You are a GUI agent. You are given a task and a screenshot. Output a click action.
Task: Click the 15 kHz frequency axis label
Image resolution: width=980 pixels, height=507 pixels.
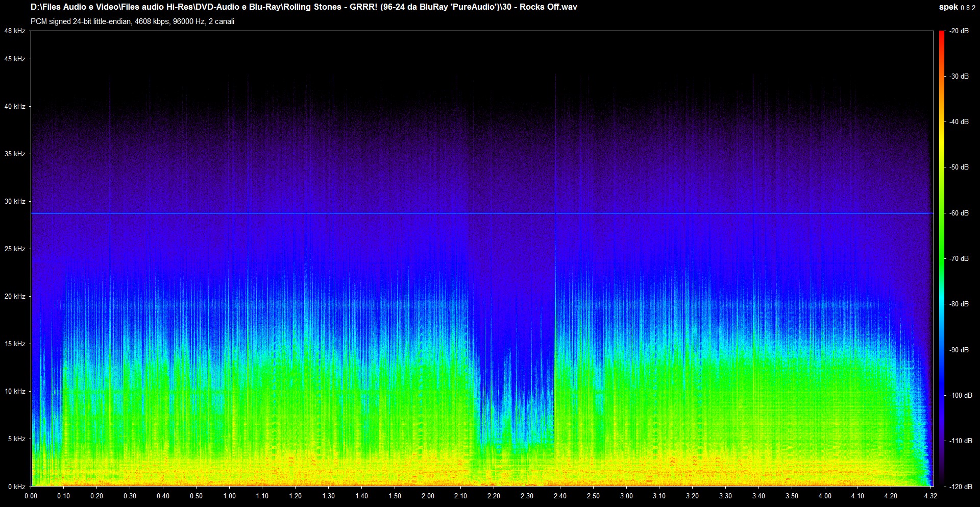click(x=14, y=344)
